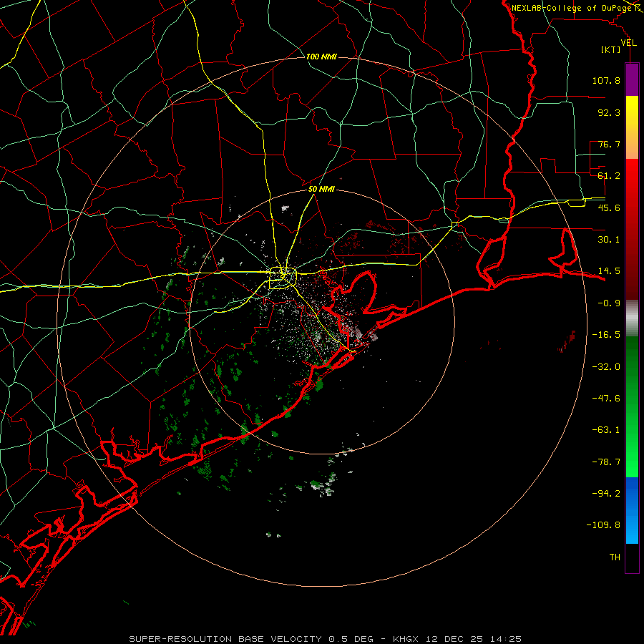
Task: Select the -32.0 scale value
Action: [x=606, y=367]
